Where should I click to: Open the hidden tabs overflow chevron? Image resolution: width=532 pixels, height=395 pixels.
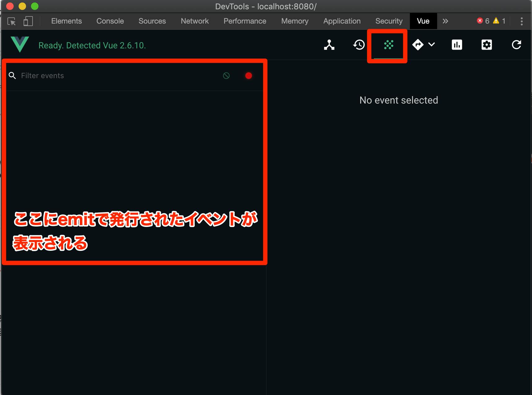pyautogui.click(x=446, y=21)
